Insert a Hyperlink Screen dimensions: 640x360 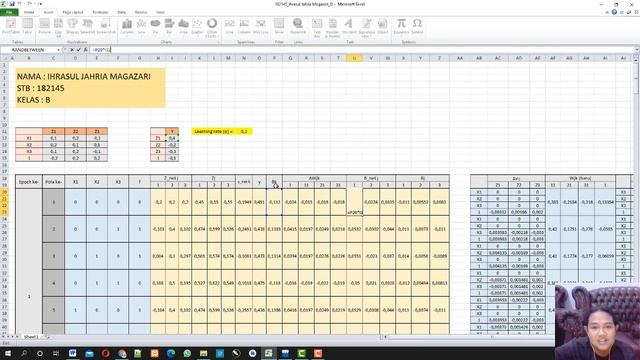(298, 26)
